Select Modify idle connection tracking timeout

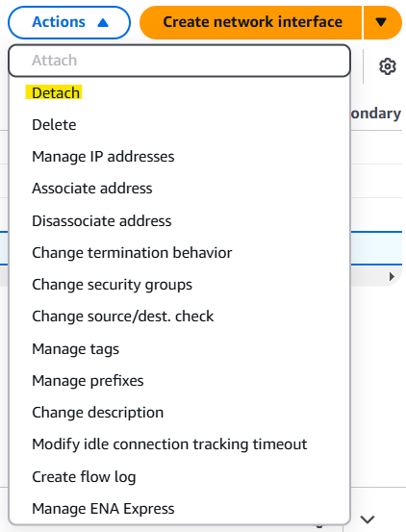coord(179,444)
